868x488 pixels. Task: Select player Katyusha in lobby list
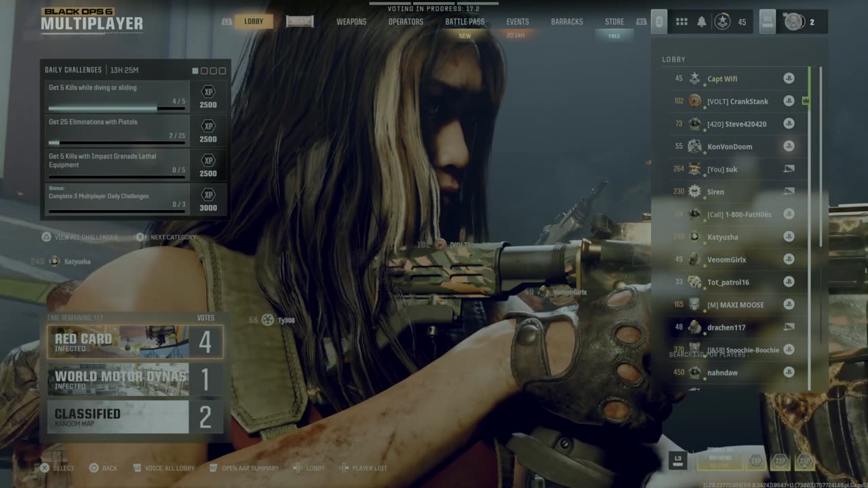click(x=736, y=237)
